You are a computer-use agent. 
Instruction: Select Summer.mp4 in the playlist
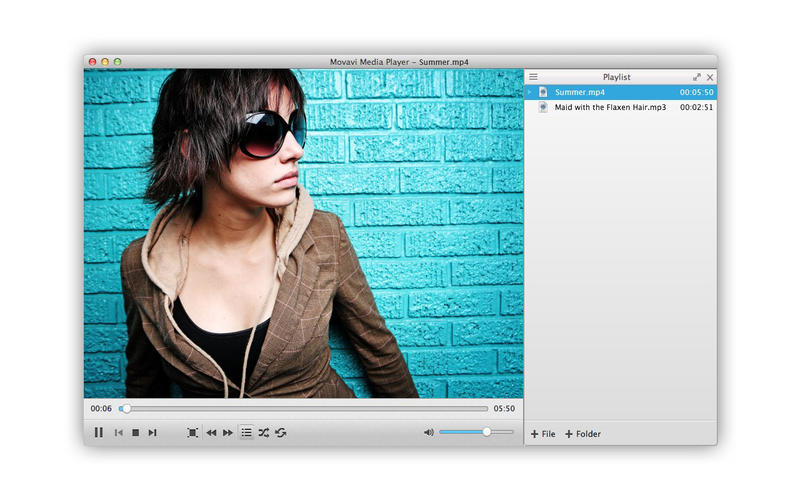tap(620, 92)
